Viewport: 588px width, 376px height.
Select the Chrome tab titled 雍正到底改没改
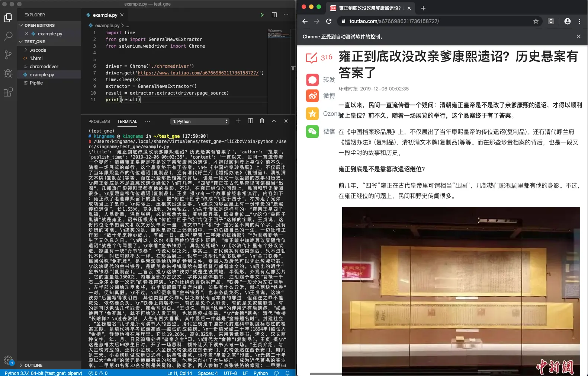click(370, 8)
